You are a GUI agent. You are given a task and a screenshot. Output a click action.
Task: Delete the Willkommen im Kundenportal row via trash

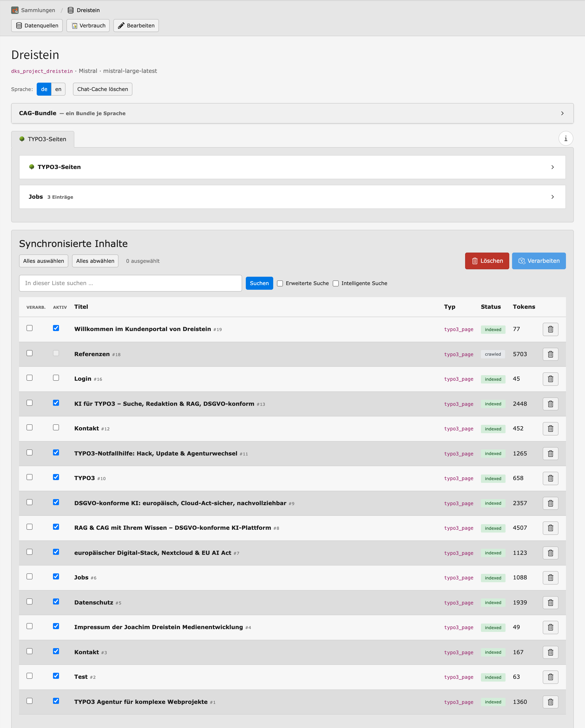point(550,329)
